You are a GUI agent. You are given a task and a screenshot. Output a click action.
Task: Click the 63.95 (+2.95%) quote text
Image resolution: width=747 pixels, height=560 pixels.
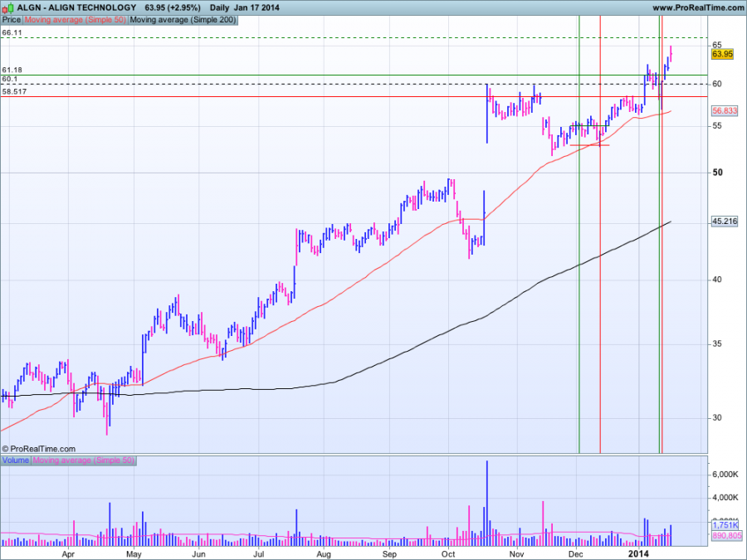tap(173, 7)
